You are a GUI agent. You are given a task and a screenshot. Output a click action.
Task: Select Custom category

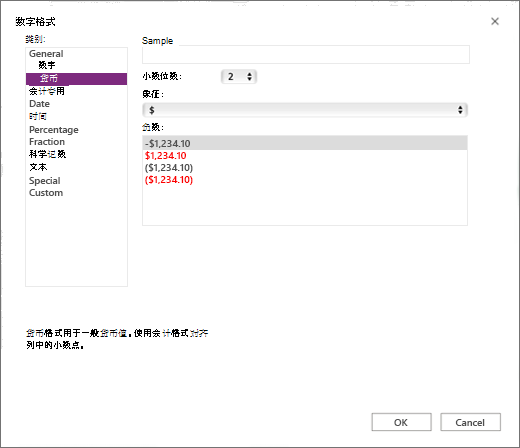[46, 193]
